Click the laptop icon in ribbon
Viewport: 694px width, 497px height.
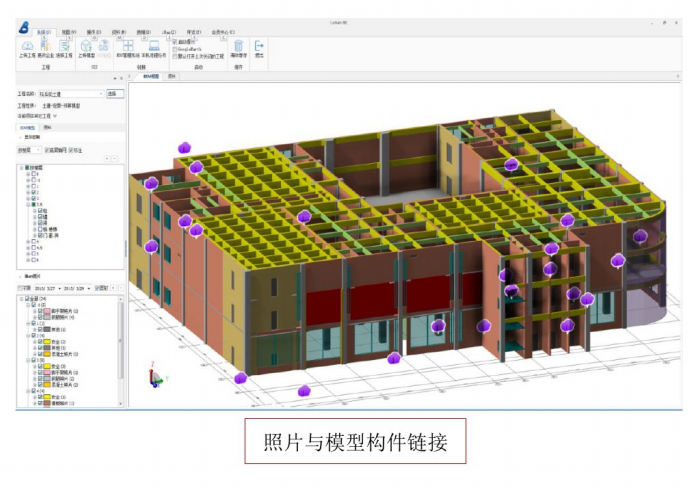tap(154, 46)
